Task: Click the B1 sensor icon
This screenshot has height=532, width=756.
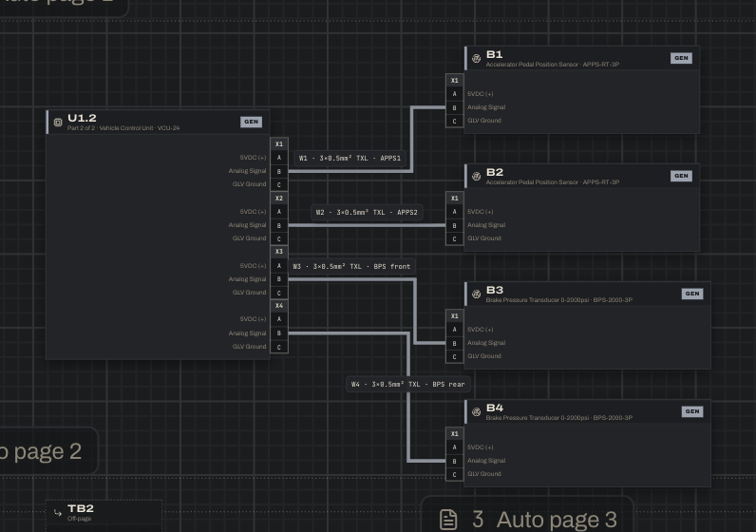Action: 477,58
